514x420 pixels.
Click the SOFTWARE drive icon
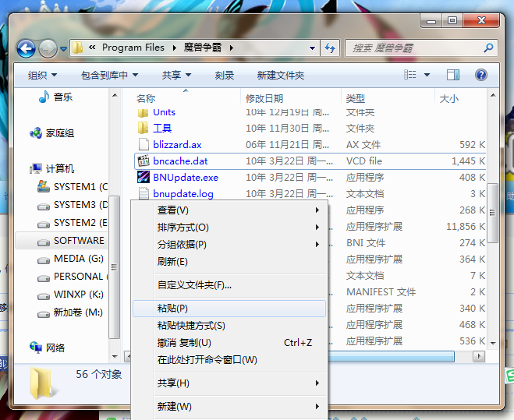click(44, 242)
